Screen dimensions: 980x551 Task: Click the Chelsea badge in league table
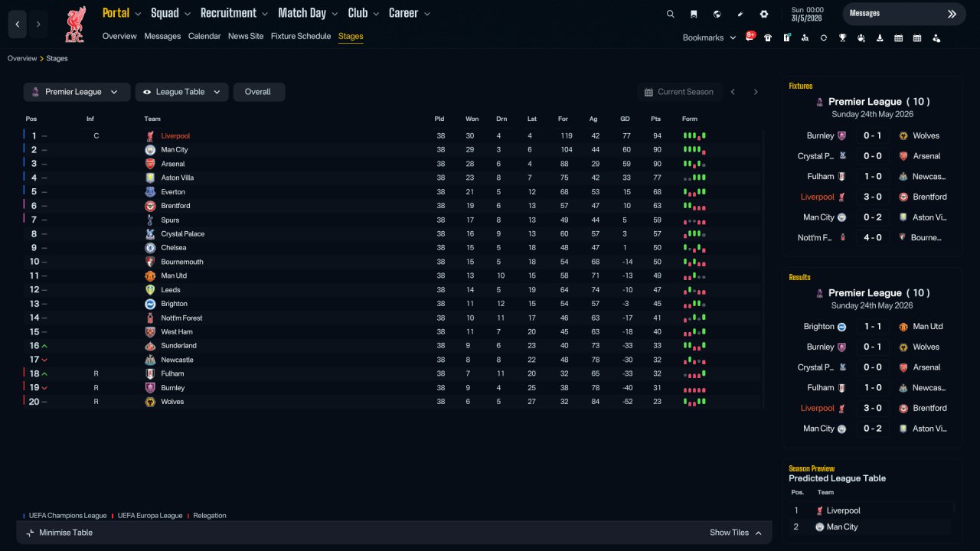tap(150, 248)
